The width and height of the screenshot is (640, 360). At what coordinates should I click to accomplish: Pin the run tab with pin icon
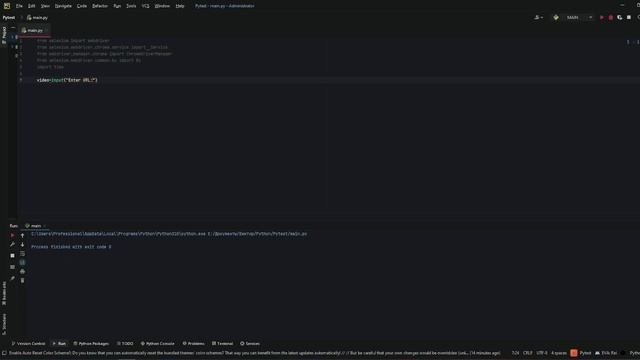pos(12,278)
